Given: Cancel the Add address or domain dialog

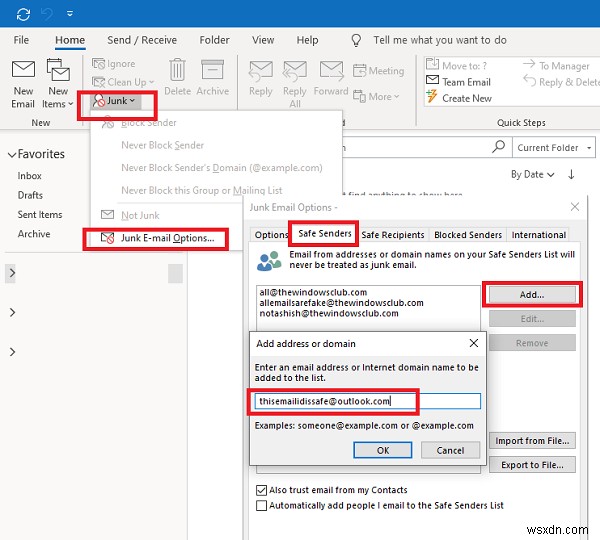Looking at the screenshot, I should click(x=450, y=450).
